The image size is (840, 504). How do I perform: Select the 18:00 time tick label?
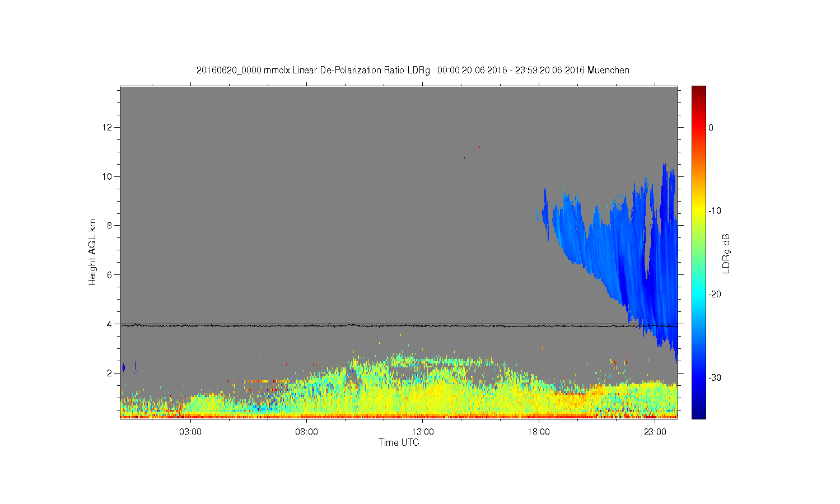(539, 432)
